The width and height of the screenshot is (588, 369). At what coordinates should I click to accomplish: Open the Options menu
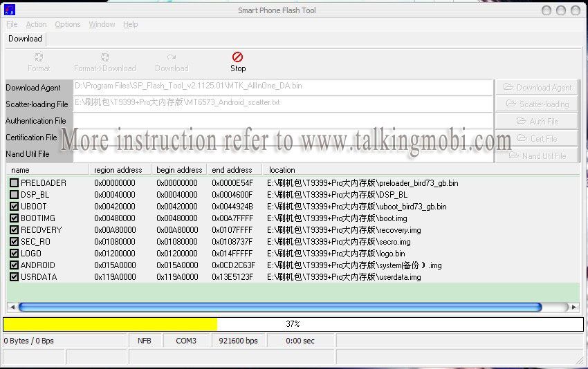[x=68, y=24]
